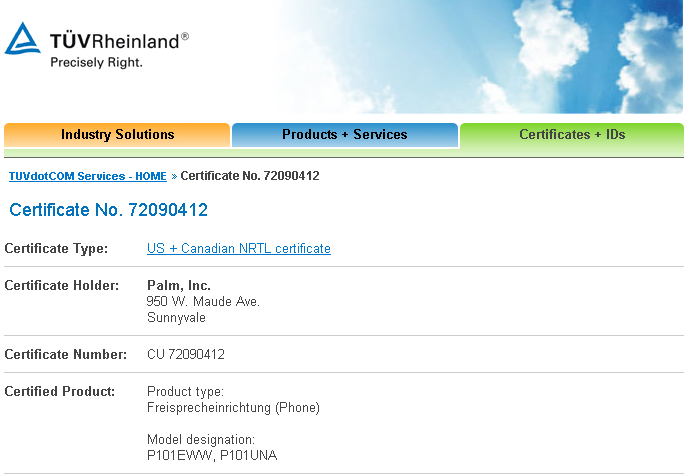
Task: Switch to the Certificates + IDs tab
Action: coord(572,135)
